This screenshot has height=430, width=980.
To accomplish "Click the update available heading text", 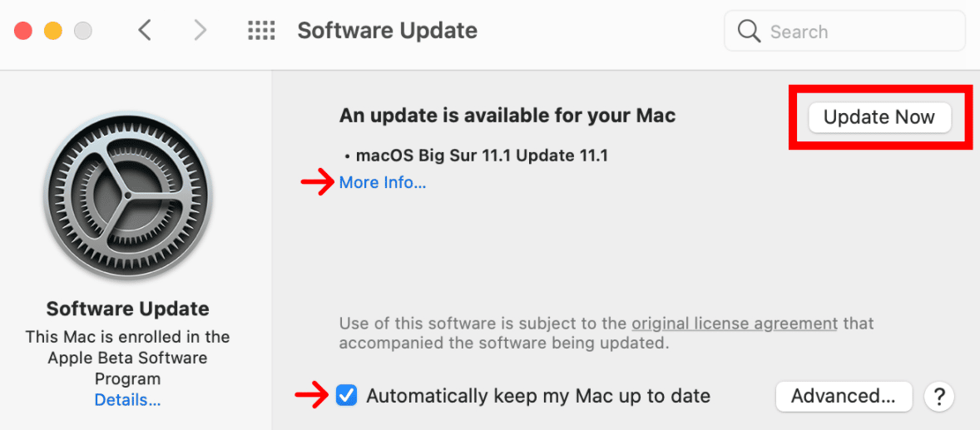I will pyautogui.click(x=507, y=116).
